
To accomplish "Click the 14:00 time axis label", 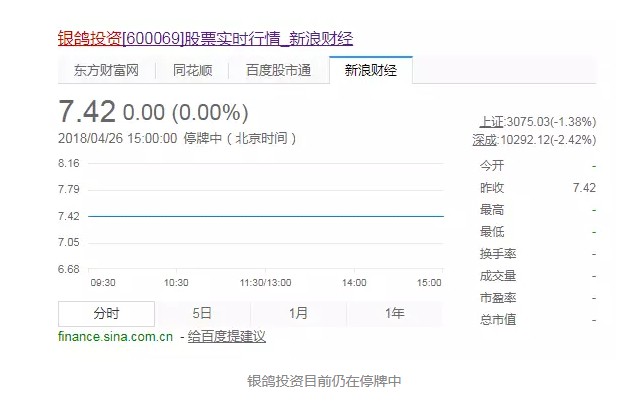I will tap(354, 283).
